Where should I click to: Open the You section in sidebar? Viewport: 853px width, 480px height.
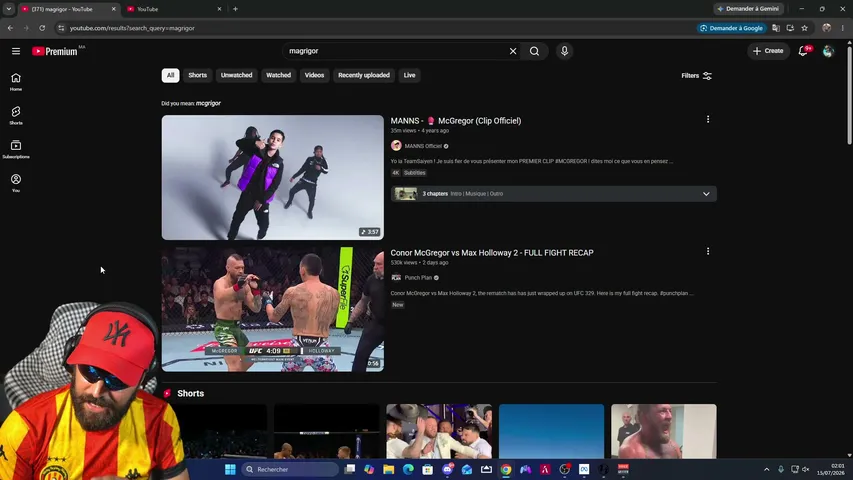pyautogui.click(x=16, y=183)
